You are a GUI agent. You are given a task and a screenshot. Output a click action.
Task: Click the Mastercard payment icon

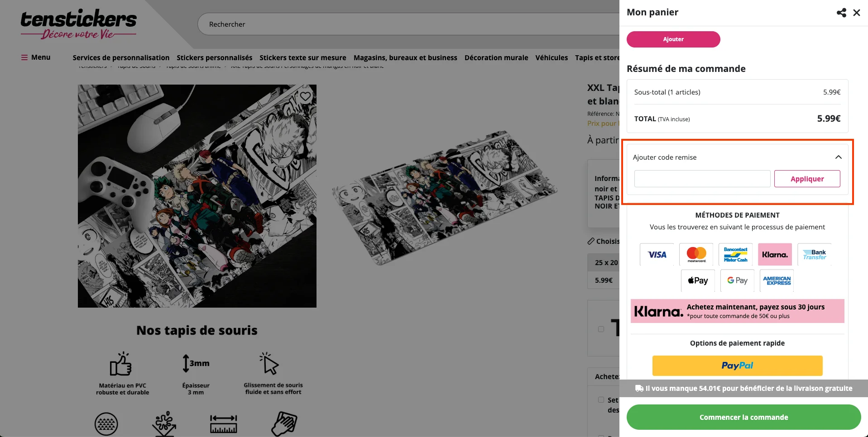pyautogui.click(x=696, y=255)
